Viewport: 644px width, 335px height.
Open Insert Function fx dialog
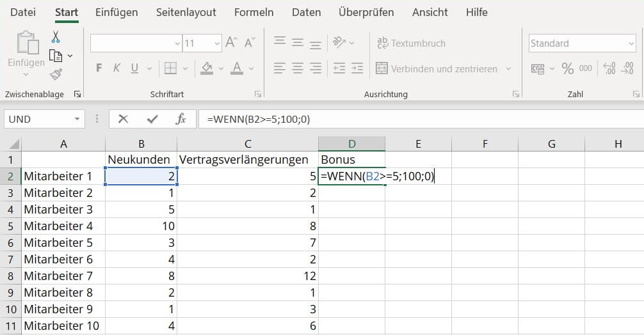click(x=181, y=119)
